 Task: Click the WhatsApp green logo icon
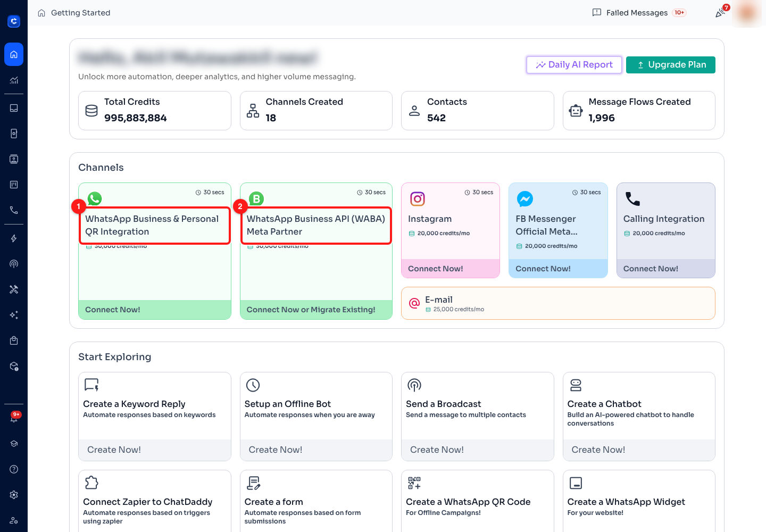point(95,198)
